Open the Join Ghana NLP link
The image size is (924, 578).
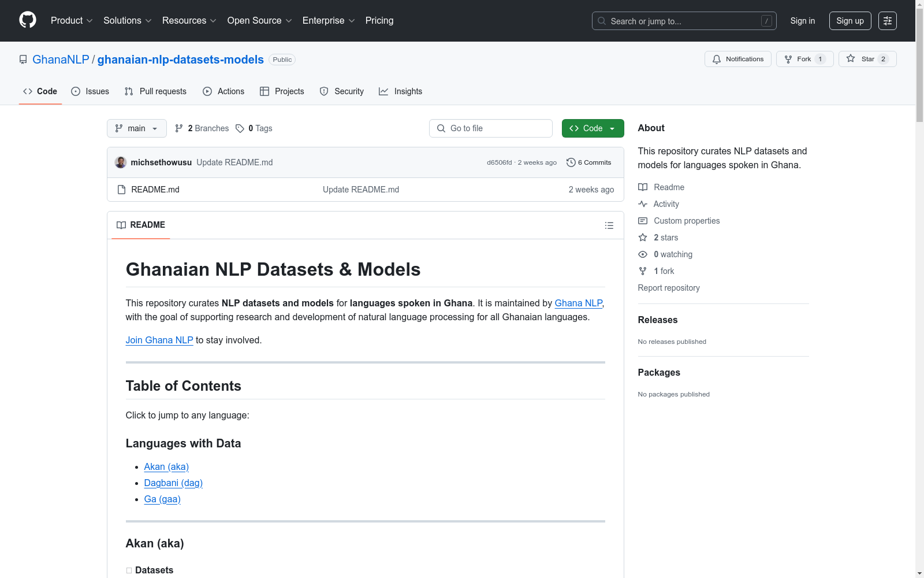pyautogui.click(x=159, y=340)
